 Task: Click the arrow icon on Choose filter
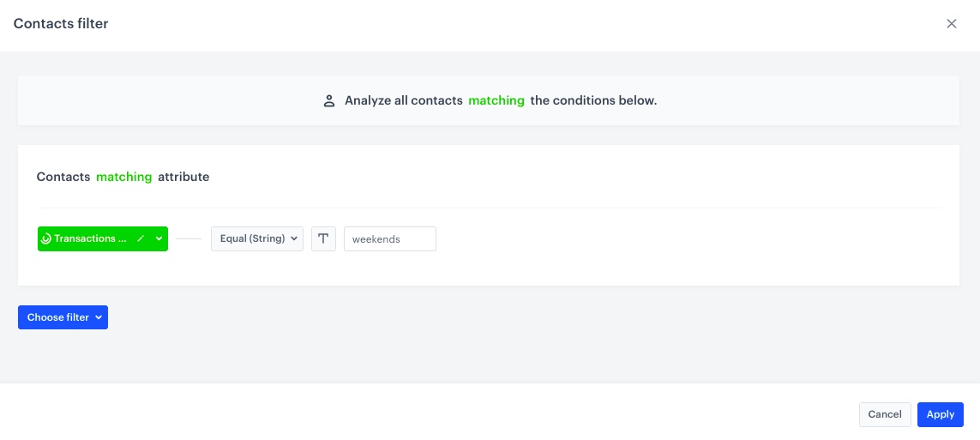click(99, 317)
